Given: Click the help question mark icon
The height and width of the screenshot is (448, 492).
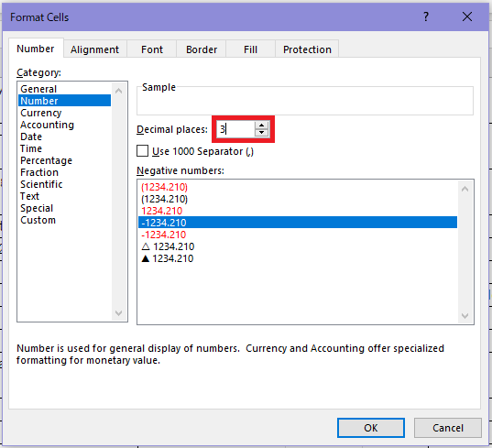Looking at the screenshot, I should (x=426, y=16).
